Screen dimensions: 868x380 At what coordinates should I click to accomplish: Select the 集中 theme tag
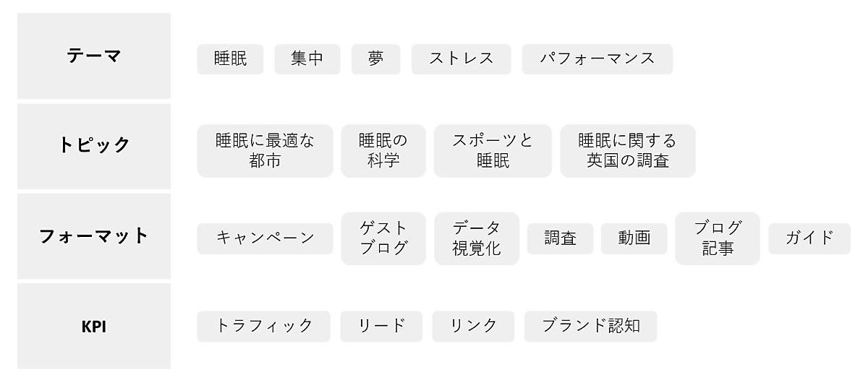307,59
